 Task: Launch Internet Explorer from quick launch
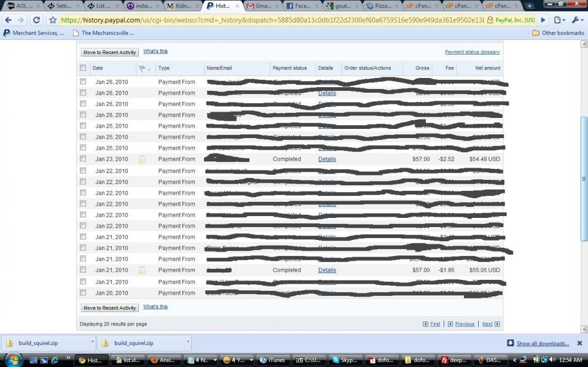[55, 360]
